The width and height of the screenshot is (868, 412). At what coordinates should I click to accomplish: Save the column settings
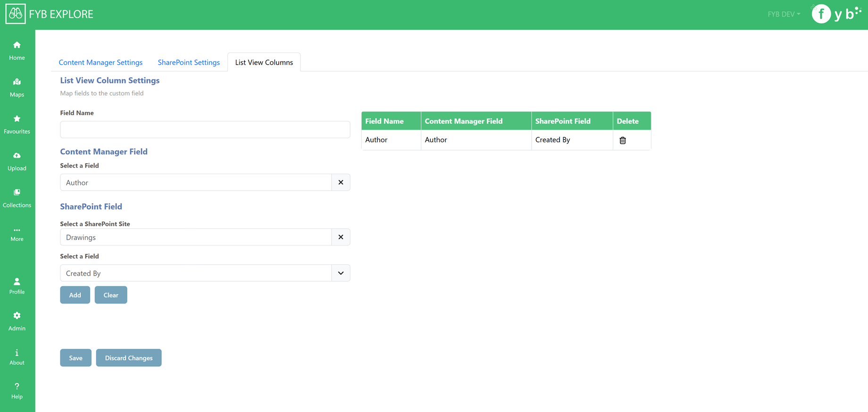(75, 358)
